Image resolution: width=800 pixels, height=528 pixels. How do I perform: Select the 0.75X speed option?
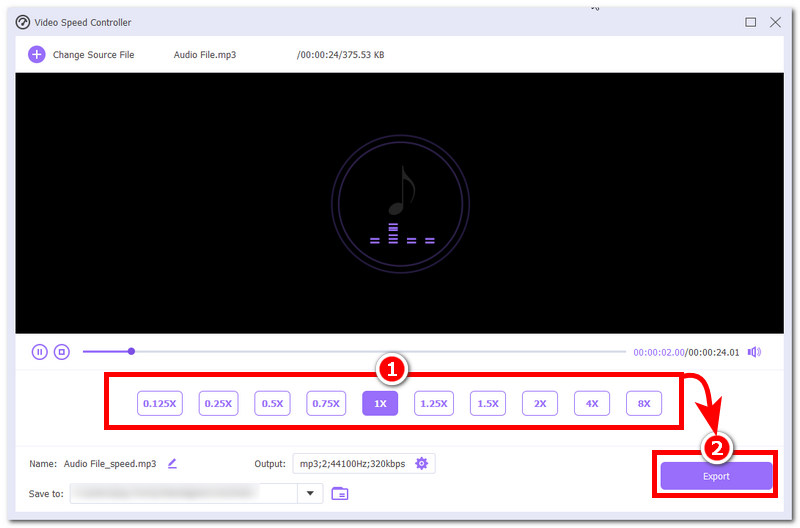[x=326, y=404]
